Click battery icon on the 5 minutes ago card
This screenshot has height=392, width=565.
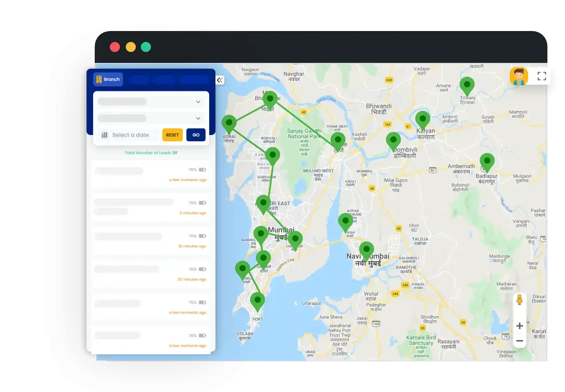click(x=202, y=203)
